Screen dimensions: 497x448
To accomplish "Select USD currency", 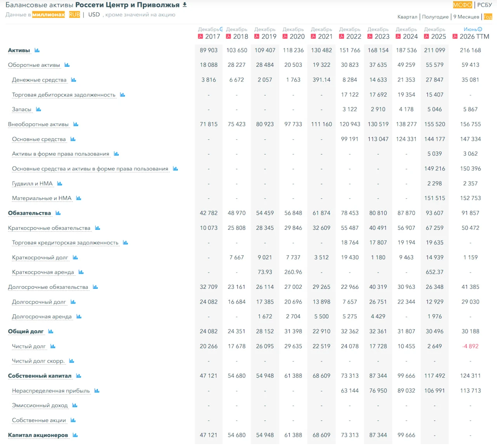I will click(x=94, y=14).
